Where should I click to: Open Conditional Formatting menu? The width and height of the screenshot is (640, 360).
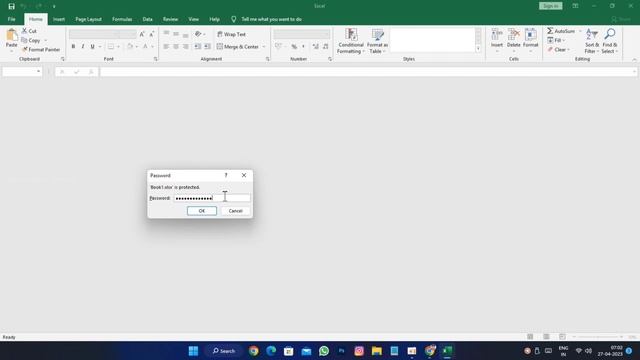(351, 41)
